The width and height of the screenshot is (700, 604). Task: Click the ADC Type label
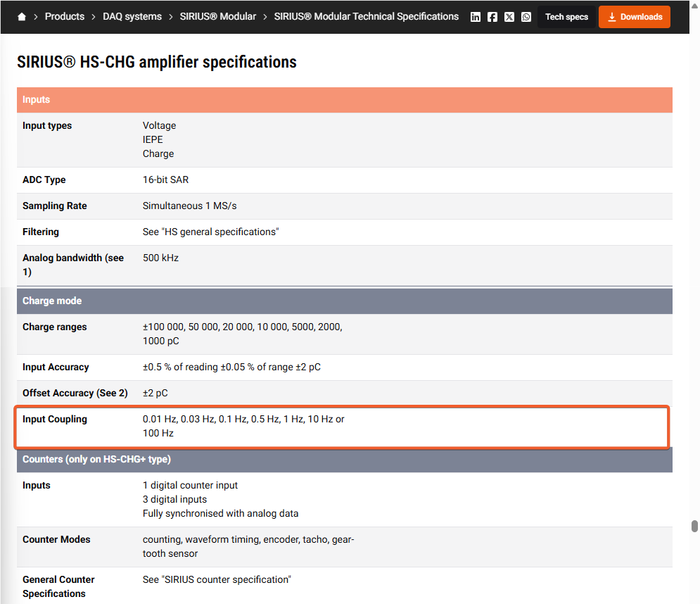pos(44,180)
